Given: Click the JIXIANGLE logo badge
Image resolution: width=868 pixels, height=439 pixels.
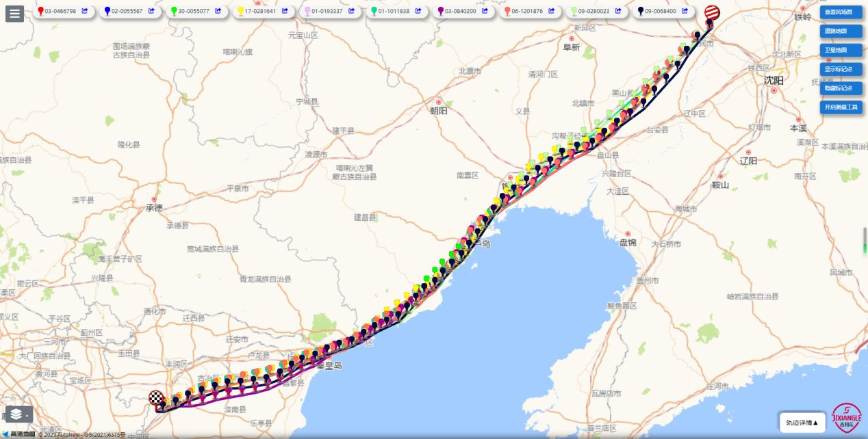Looking at the screenshot, I should click(846, 416).
